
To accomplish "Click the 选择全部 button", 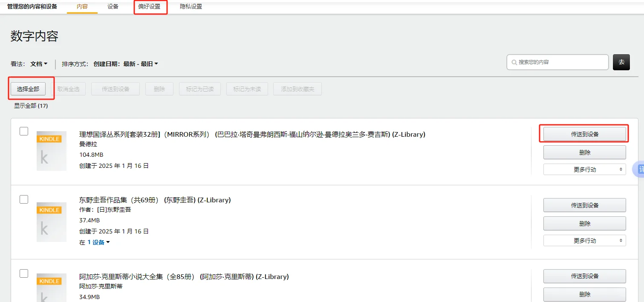I will [28, 89].
